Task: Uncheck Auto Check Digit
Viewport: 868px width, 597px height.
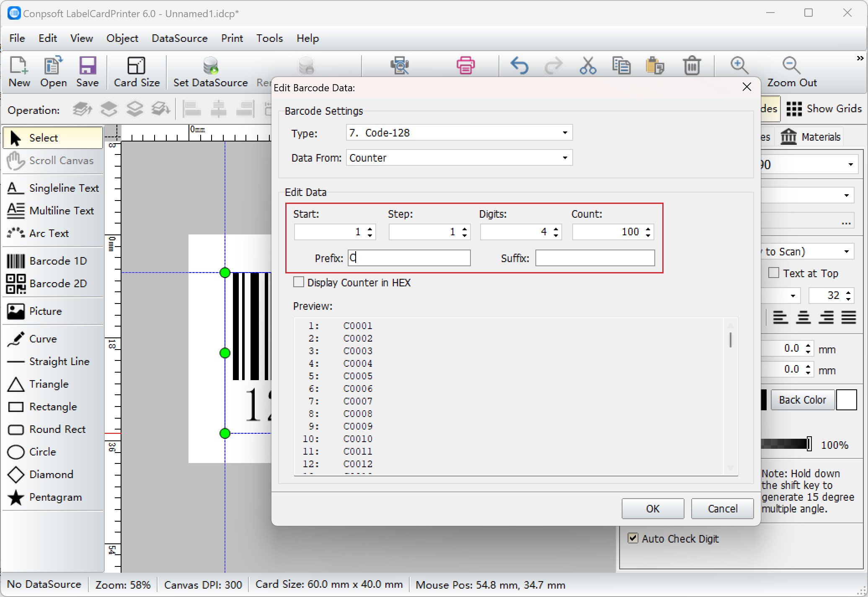Action: (633, 538)
